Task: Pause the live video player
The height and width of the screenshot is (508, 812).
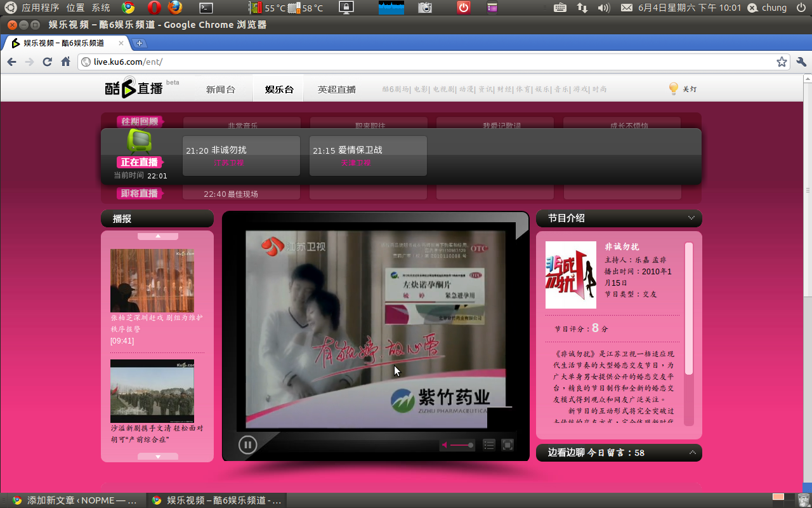Action: 248,444
